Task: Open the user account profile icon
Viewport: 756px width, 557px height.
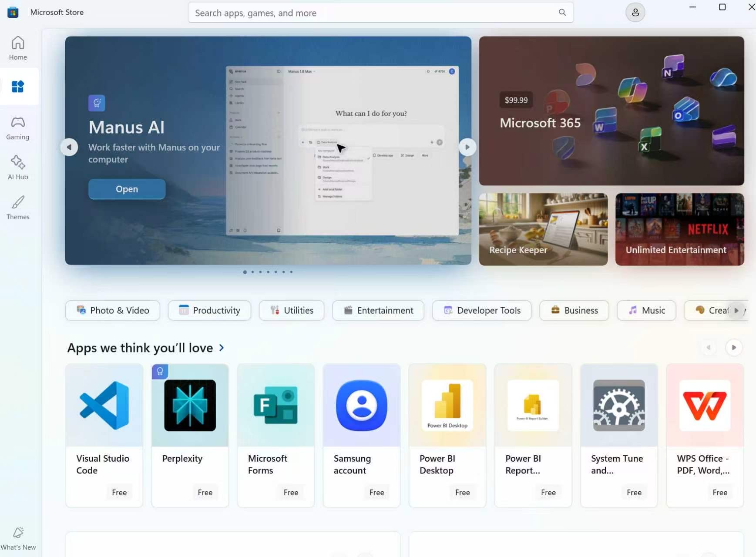Action: tap(635, 13)
